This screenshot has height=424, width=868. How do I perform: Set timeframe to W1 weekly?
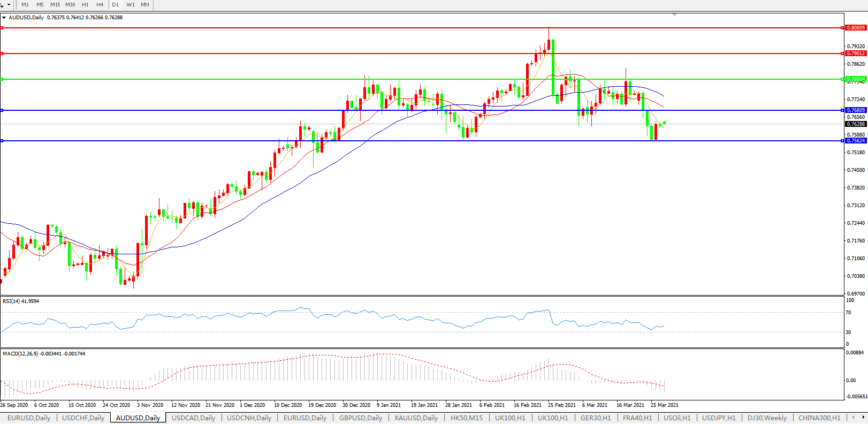pos(131,5)
